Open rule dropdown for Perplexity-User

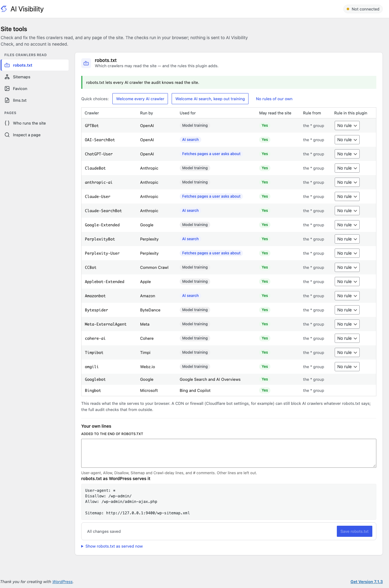347,253
